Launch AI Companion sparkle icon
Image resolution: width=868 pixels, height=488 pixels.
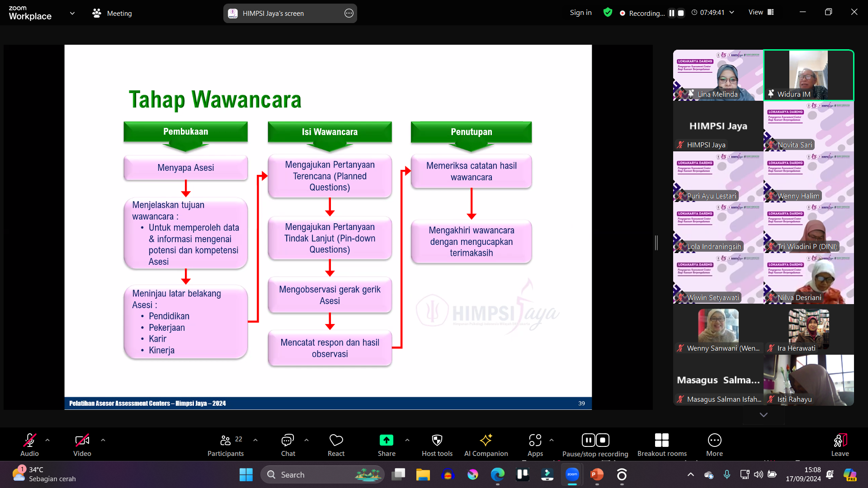[486, 441]
